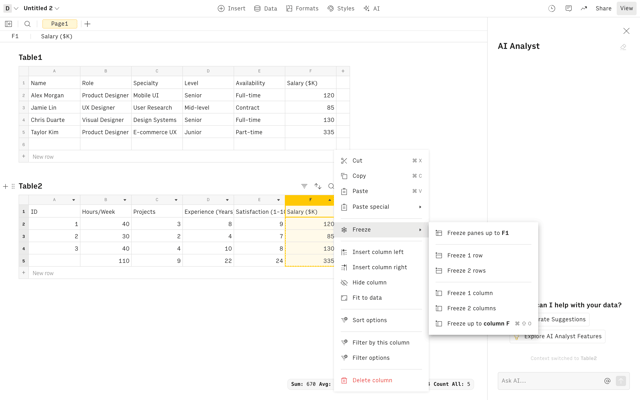Open the Formats menu
The height and width of the screenshot is (400, 640).
point(302,9)
